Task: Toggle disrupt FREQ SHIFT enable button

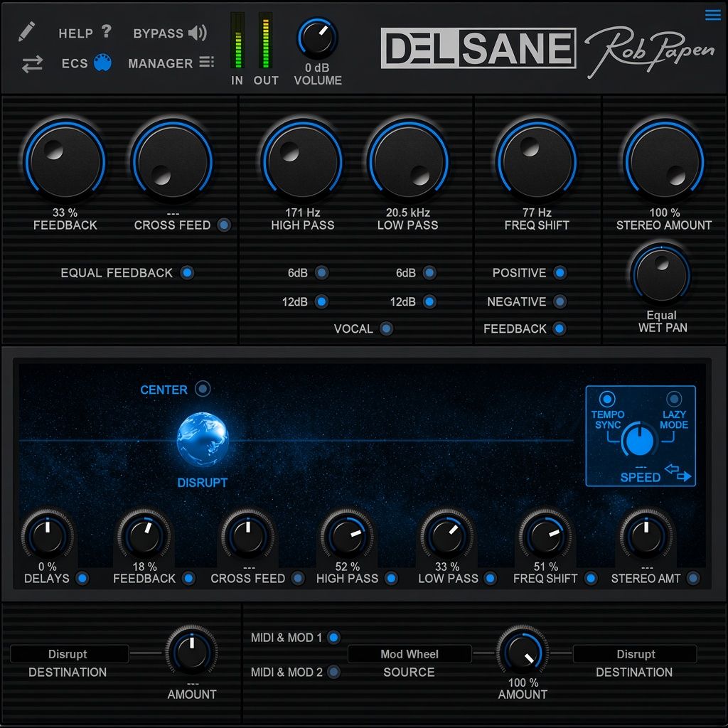Action: pyautogui.click(x=591, y=579)
